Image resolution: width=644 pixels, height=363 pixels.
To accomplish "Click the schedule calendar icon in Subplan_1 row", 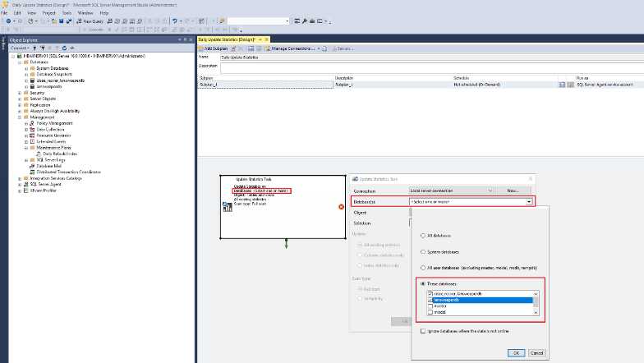I will coord(562,85).
